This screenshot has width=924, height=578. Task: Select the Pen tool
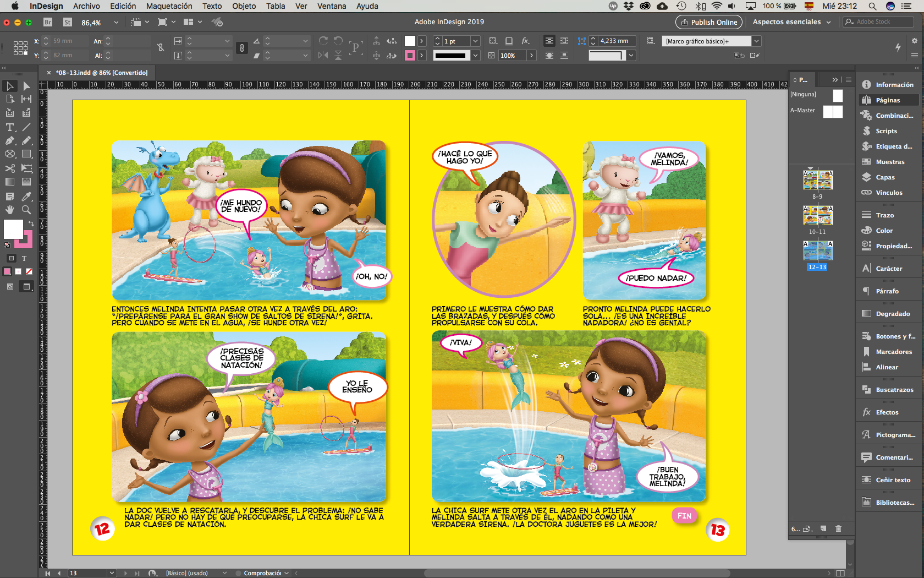pos(10,140)
